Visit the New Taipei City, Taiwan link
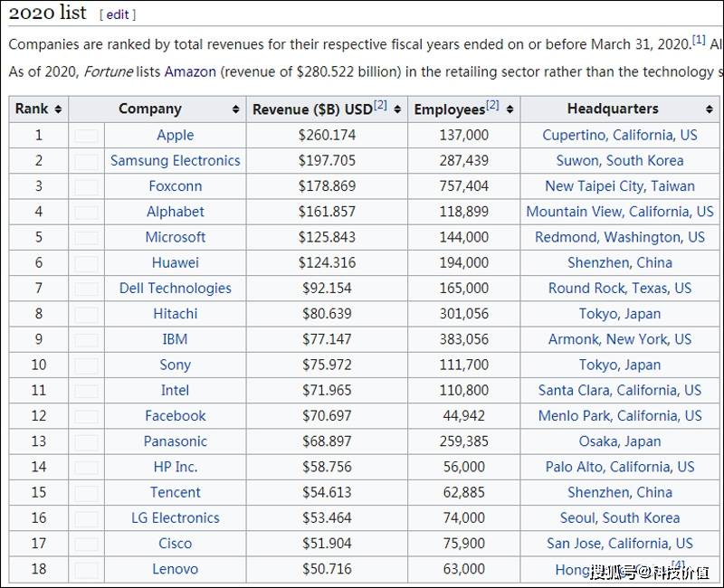This screenshot has width=724, height=588. 619,185
